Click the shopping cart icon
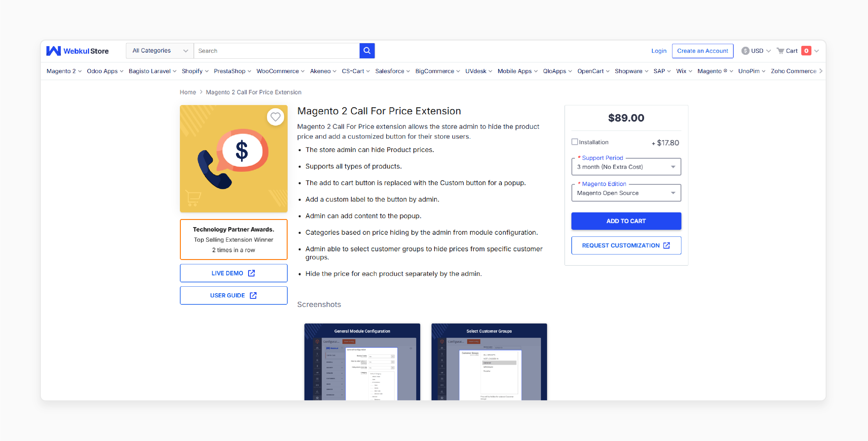868x441 pixels. (x=780, y=51)
